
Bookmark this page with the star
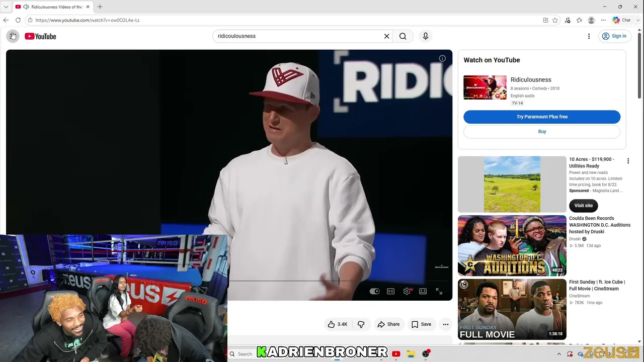(555, 20)
